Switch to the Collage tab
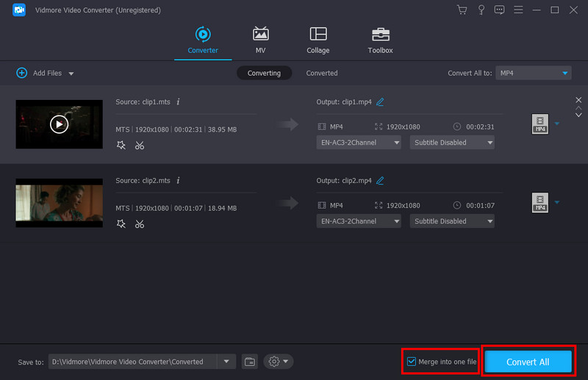Viewport: 588px width, 380px height. click(318, 40)
